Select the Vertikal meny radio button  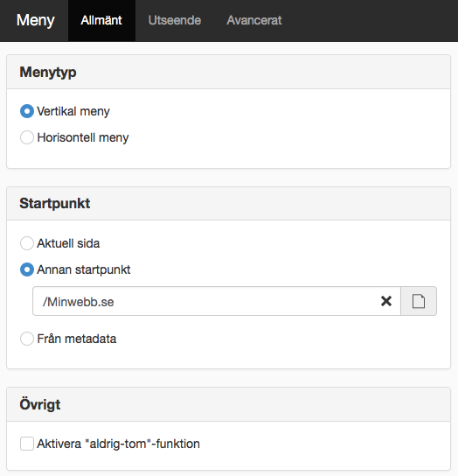(x=27, y=111)
